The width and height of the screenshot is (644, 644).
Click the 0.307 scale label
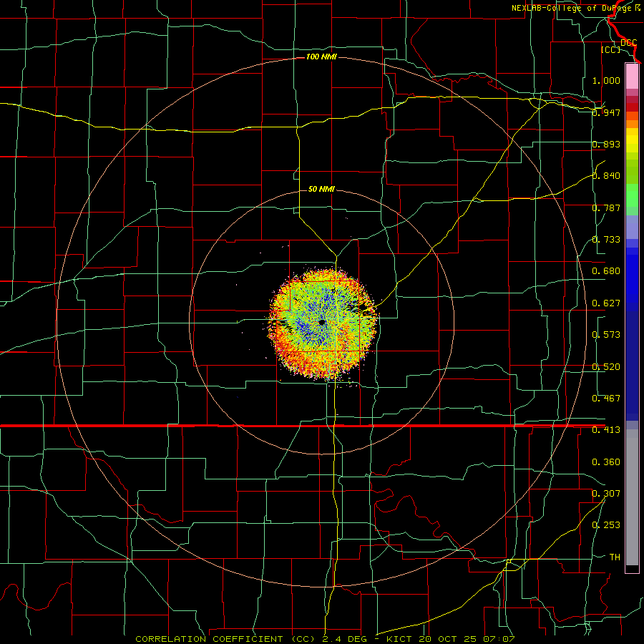click(606, 493)
